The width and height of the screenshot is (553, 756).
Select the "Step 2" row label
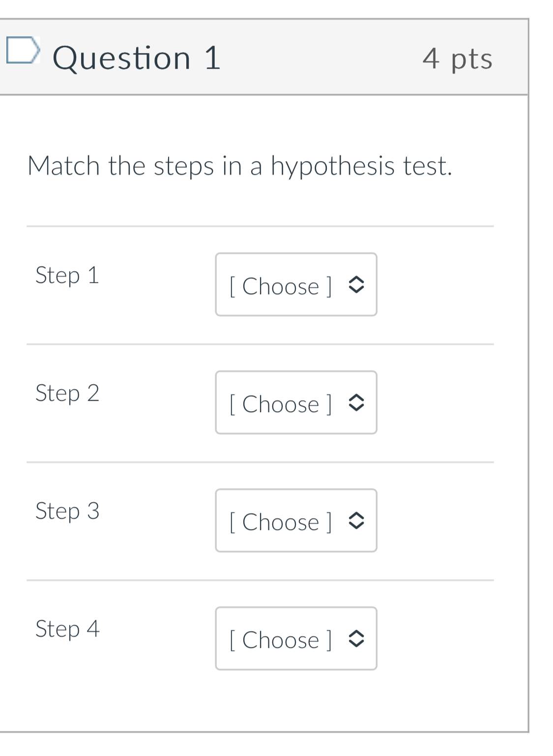pos(67,393)
